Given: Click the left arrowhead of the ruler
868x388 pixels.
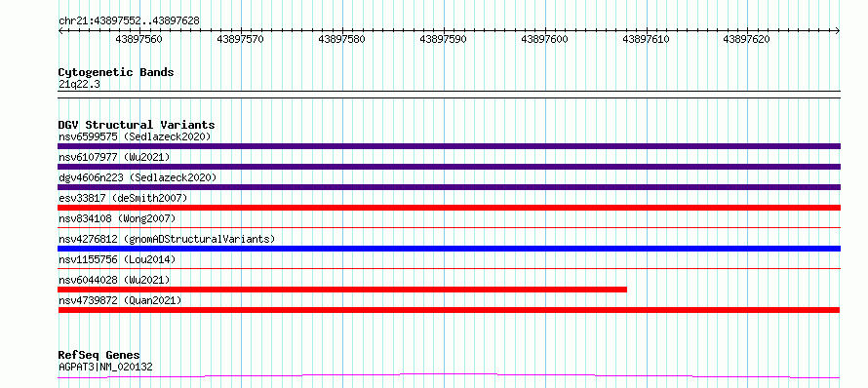Looking at the screenshot, I should pos(60,31).
